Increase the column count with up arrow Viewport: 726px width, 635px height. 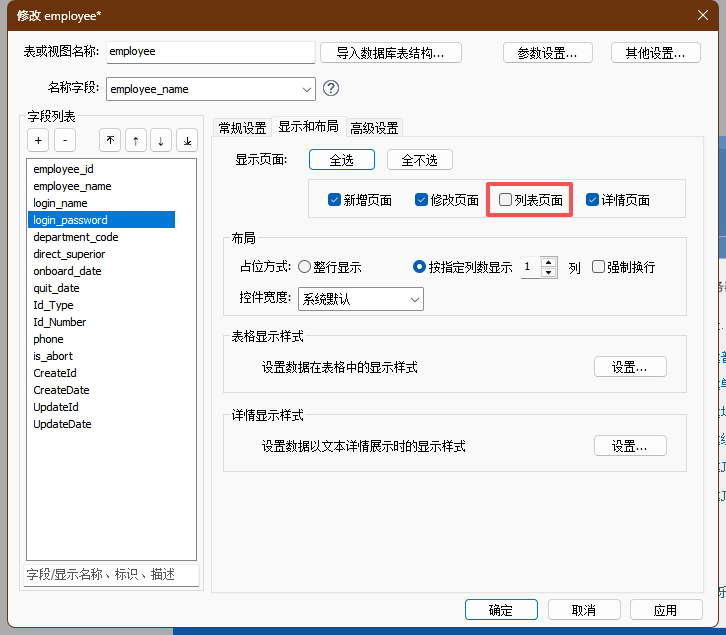[549, 262]
